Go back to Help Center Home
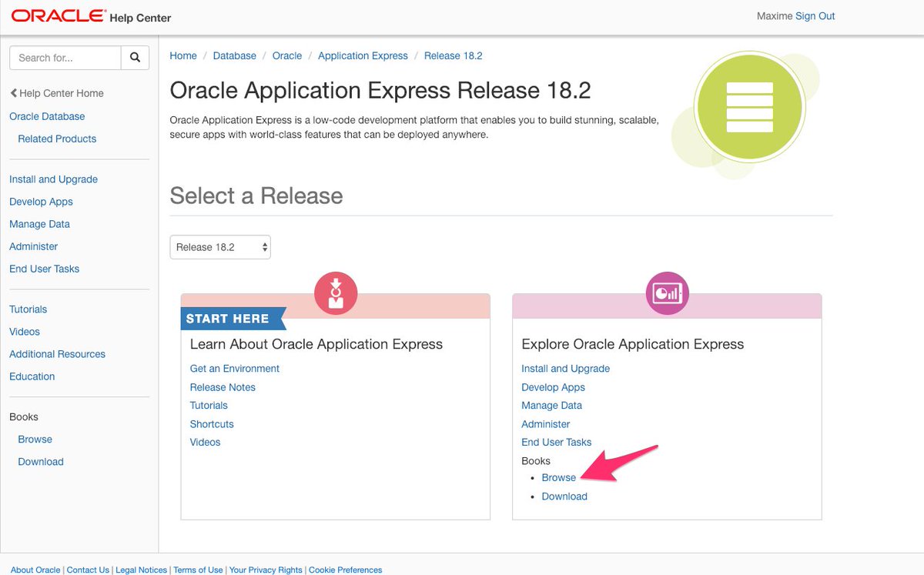The image size is (924, 575). pyautogui.click(x=56, y=93)
